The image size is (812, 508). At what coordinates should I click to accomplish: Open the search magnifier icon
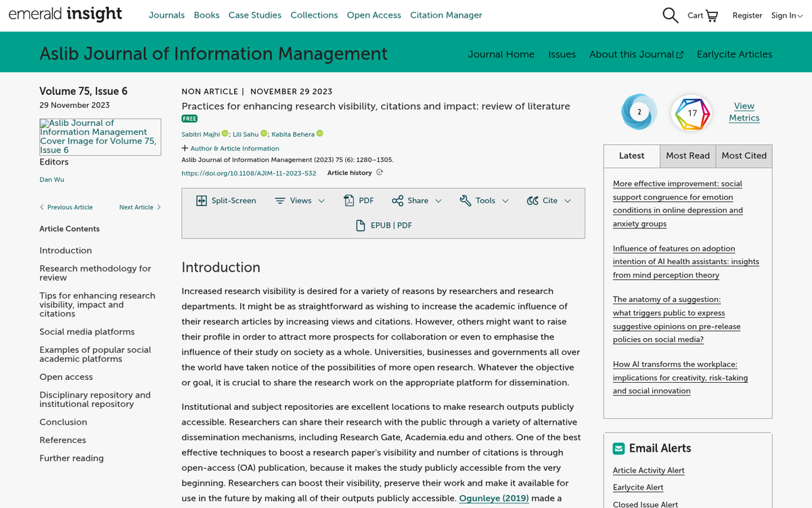(670, 15)
